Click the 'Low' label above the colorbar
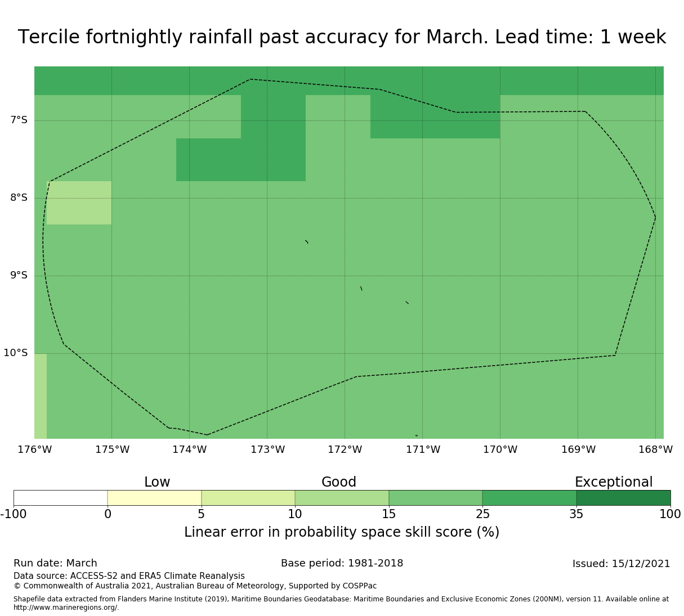Viewport: 684px width, 616px height. pos(157,482)
